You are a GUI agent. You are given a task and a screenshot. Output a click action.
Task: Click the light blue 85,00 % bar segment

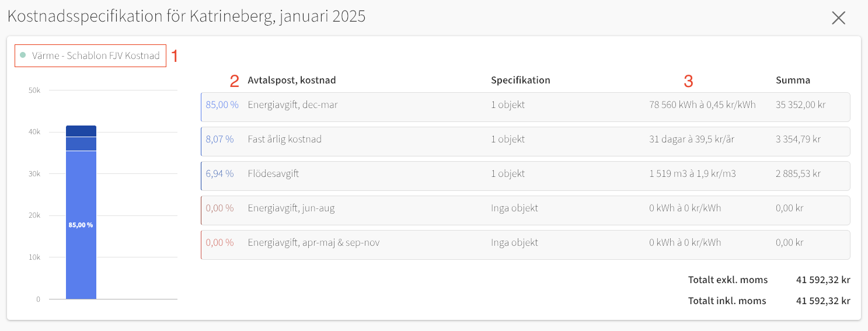click(81, 245)
